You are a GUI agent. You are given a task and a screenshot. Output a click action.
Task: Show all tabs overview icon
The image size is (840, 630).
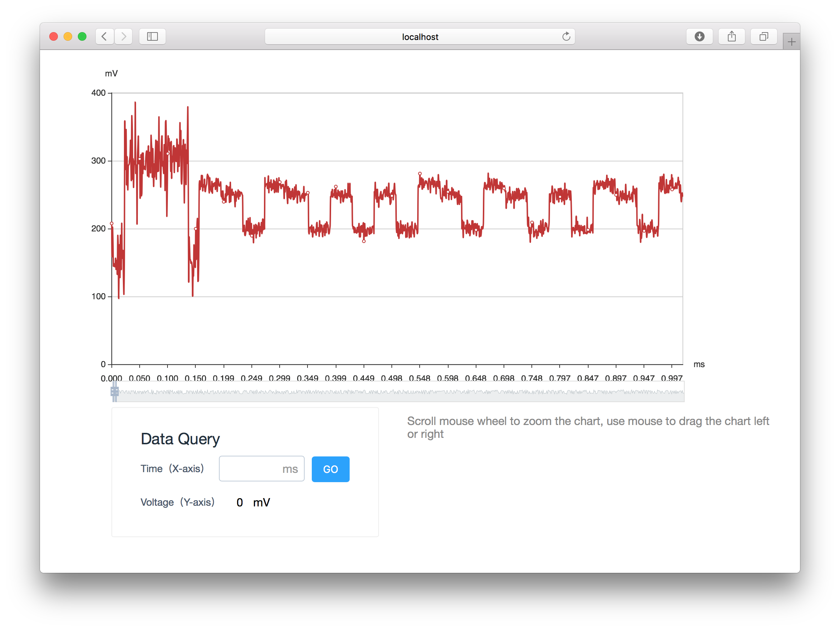(x=763, y=36)
